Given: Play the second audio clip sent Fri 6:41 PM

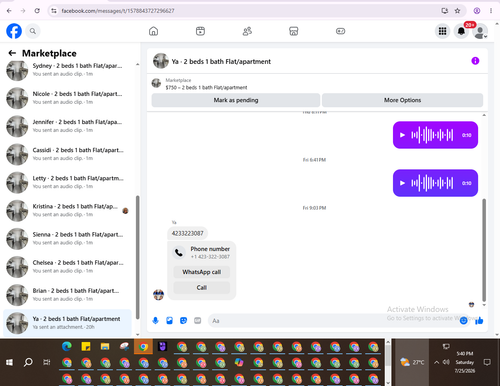Looking at the screenshot, I should (402, 183).
